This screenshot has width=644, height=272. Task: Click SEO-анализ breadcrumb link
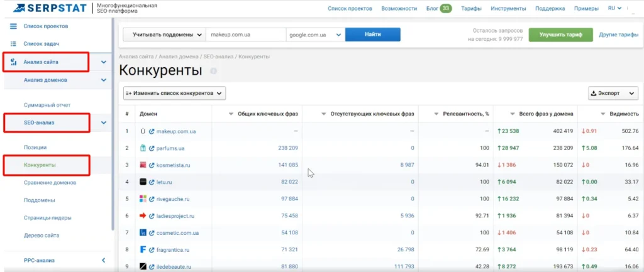(219, 57)
